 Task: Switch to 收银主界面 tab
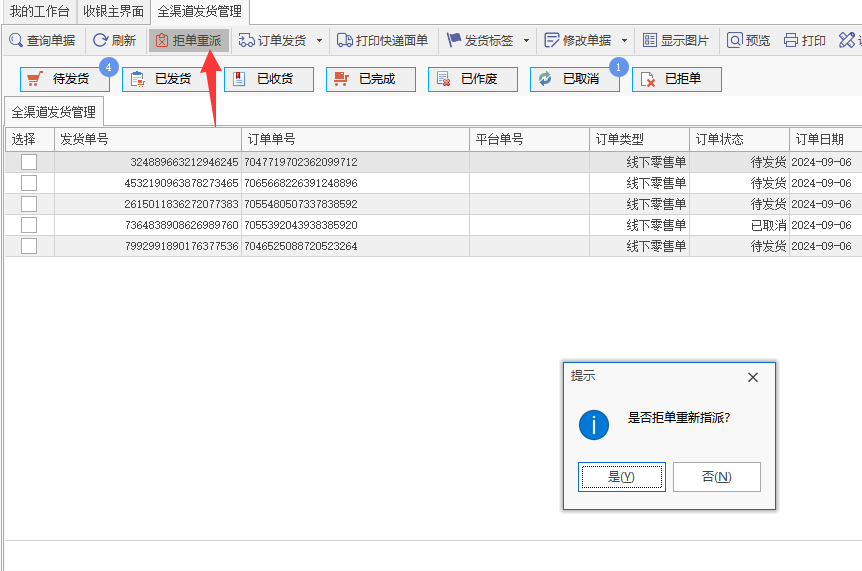(x=113, y=11)
